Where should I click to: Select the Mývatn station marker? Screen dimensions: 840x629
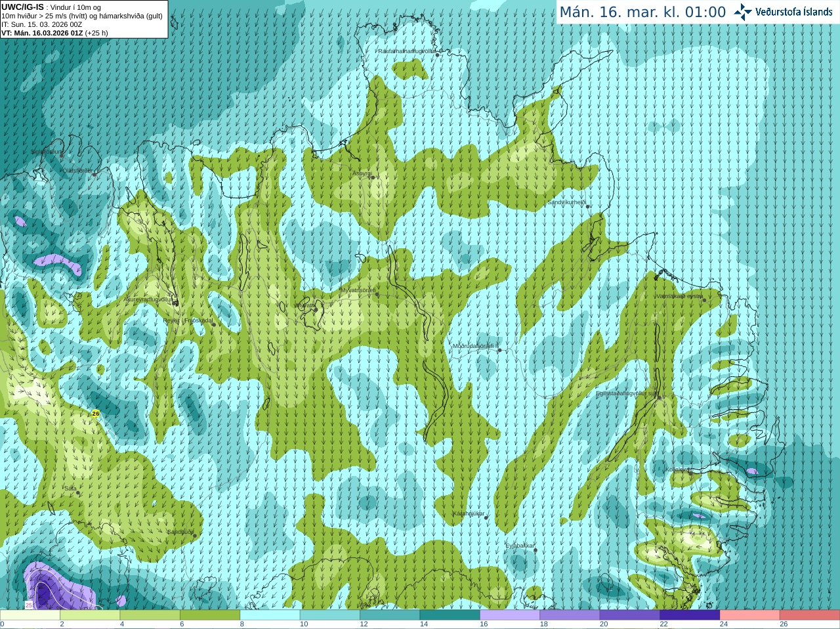[316, 309]
